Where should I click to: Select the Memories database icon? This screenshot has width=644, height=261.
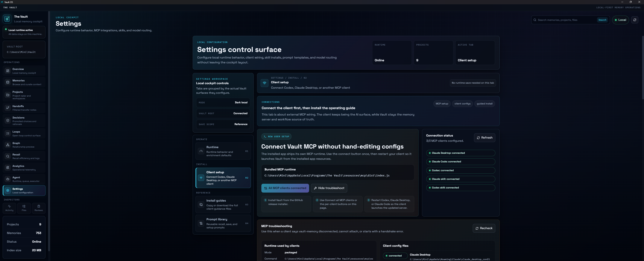(x=8, y=82)
